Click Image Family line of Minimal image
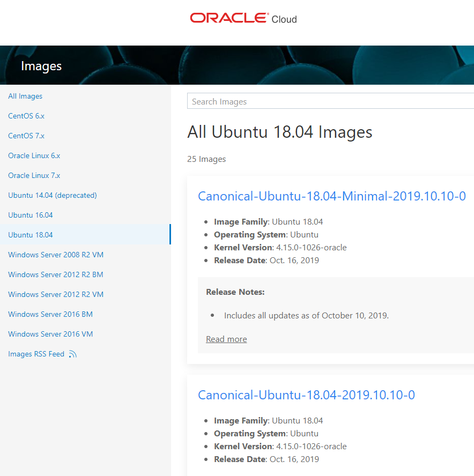This screenshot has height=476, width=474. (x=269, y=222)
